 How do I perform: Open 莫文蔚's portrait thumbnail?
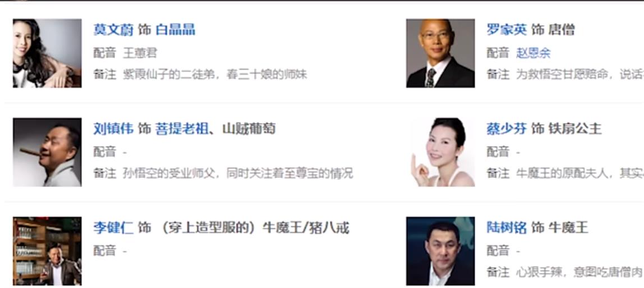[x=47, y=53]
